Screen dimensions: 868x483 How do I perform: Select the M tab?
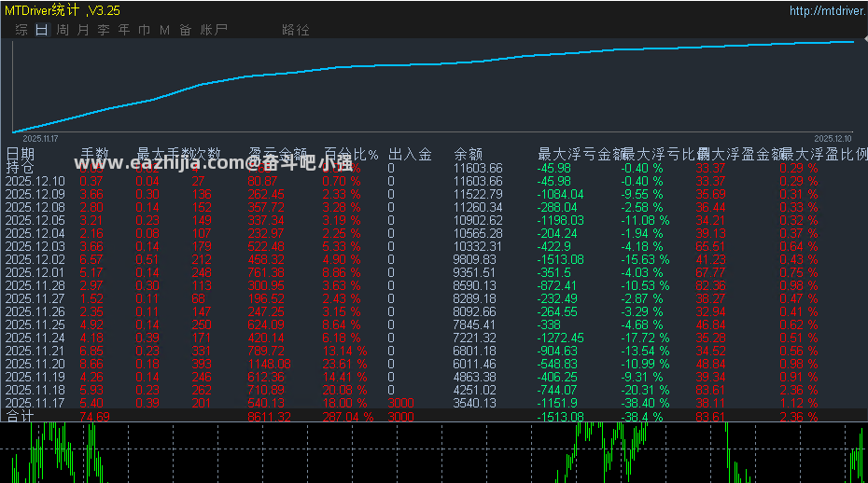164,30
